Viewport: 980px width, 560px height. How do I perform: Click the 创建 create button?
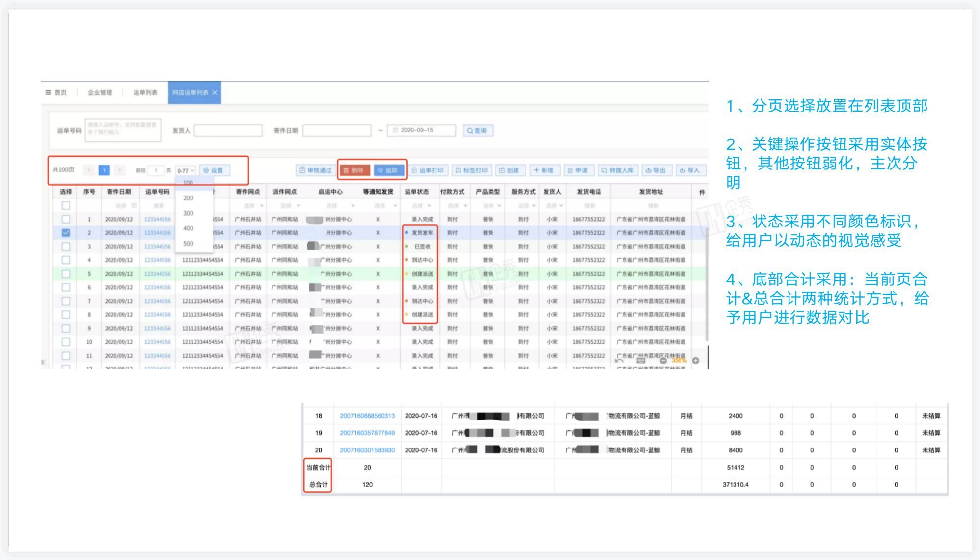(510, 170)
